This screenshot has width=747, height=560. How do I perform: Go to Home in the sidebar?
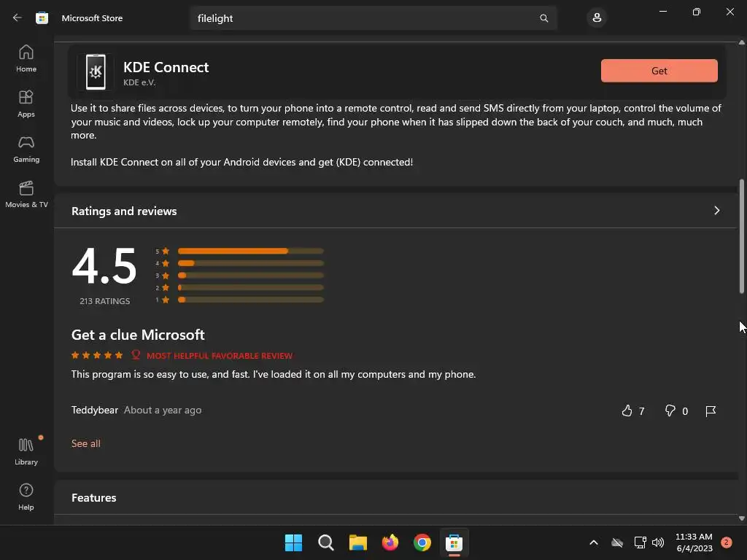point(26,58)
